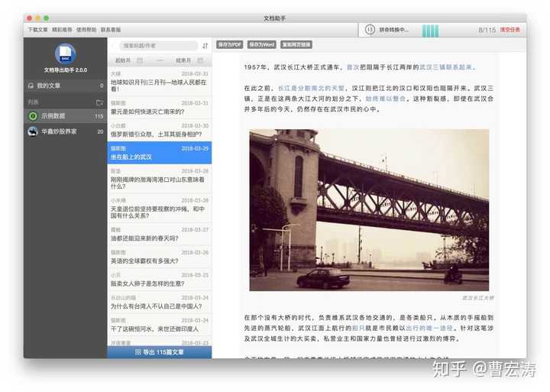Click the Wuhan Yangtze Bridge photo
The image size is (550, 392).
(369, 210)
